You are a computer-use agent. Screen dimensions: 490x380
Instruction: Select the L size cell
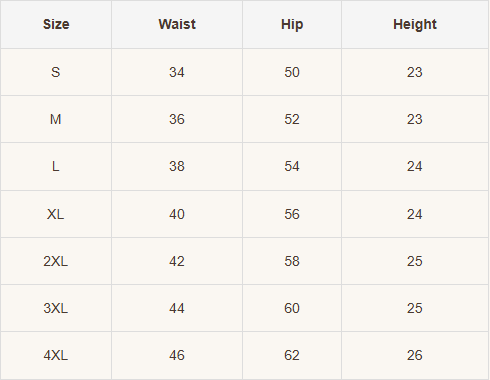point(56,166)
